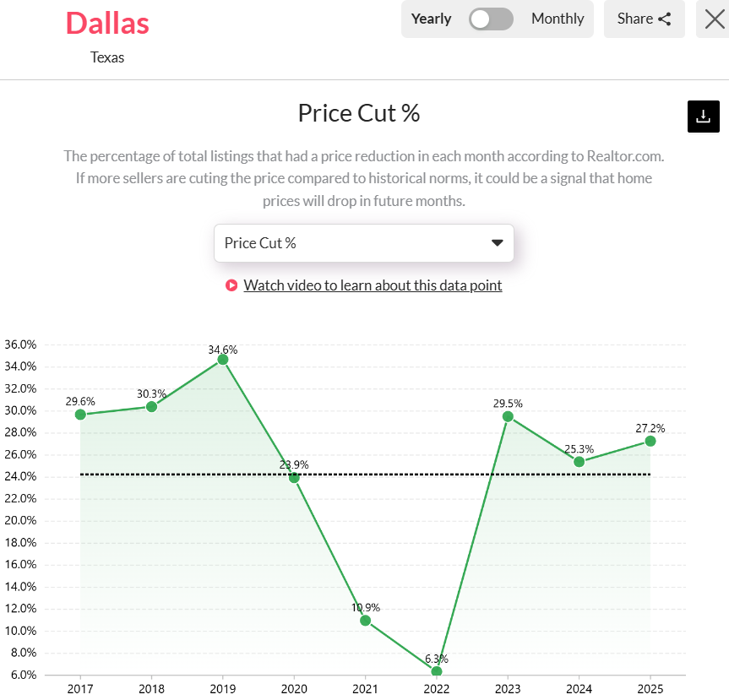
Task: Collapse the Price Cut % dropdown caret
Action: (x=498, y=243)
